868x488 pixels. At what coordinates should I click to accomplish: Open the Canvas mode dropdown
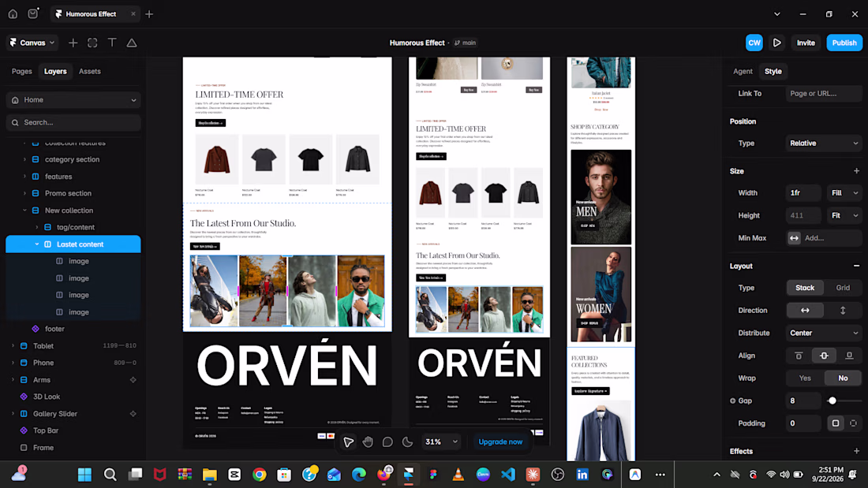coord(32,43)
